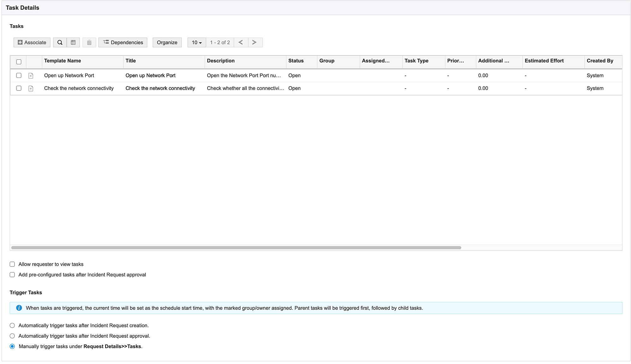Open the column chooser grid icon
This screenshot has height=364, width=631.
coord(73,42)
